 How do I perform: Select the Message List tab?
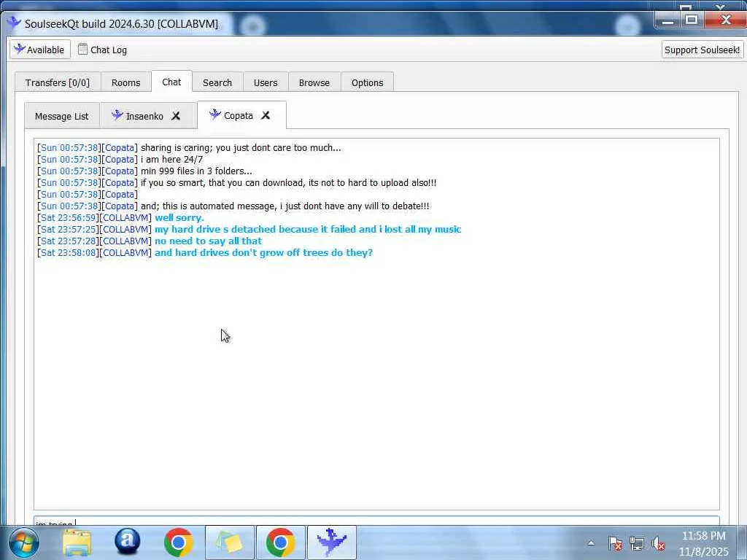click(61, 116)
